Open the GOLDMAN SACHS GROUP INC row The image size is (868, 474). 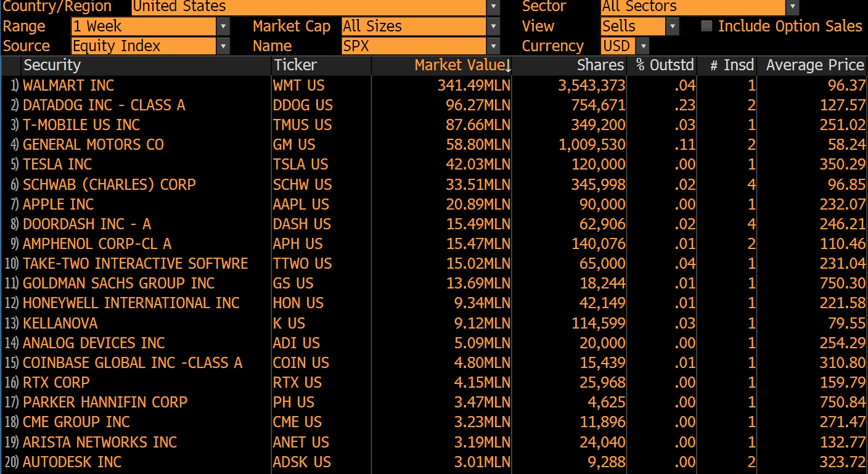click(x=434, y=284)
